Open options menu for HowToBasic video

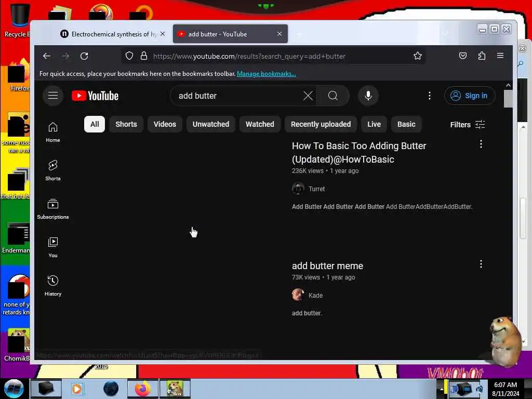[481, 144]
